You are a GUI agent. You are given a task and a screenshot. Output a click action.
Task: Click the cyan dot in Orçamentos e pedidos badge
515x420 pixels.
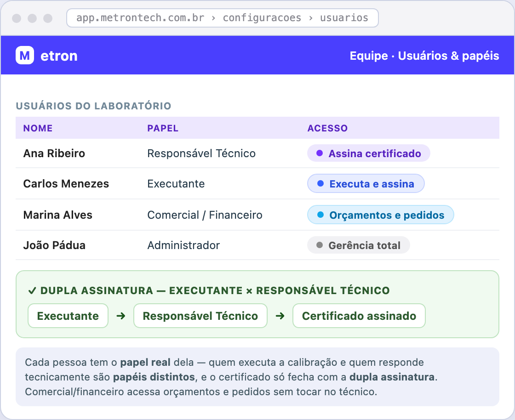coord(320,215)
